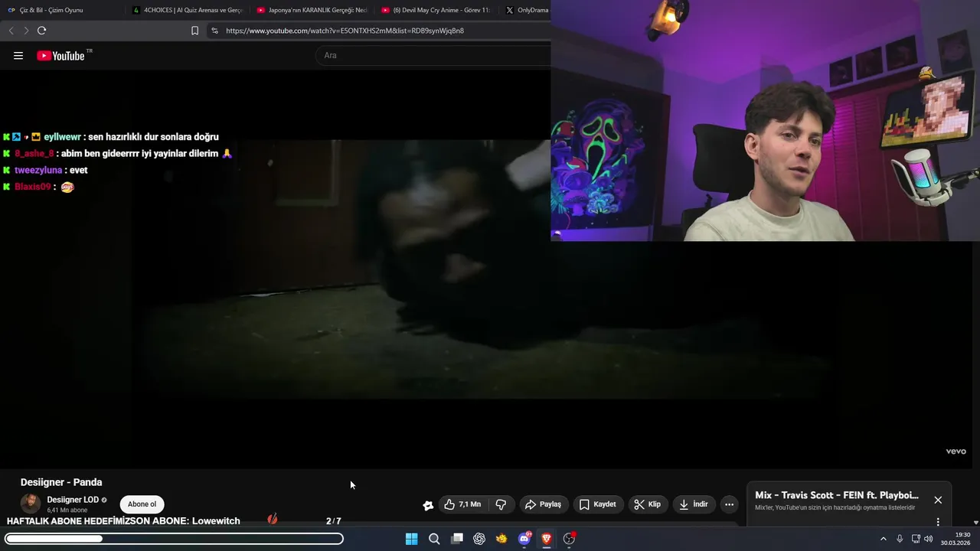Switch to the Japonya'nın KARANLIK Gerçeği tab
The image size is (980, 551).
pyautogui.click(x=312, y=10)
